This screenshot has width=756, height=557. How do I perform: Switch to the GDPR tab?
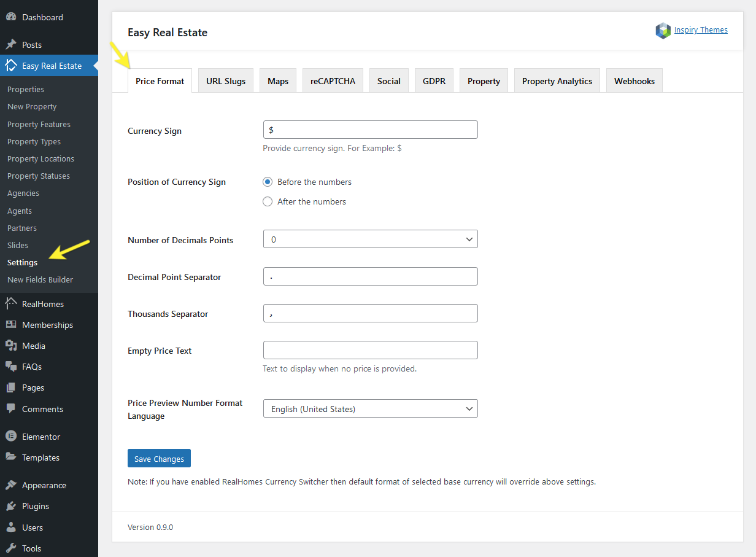434,80
